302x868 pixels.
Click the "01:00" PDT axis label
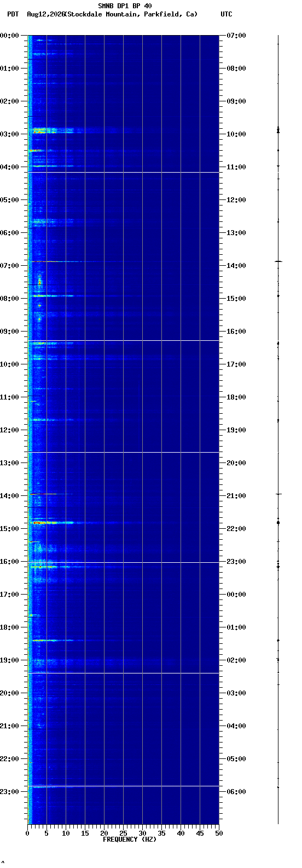9,68
